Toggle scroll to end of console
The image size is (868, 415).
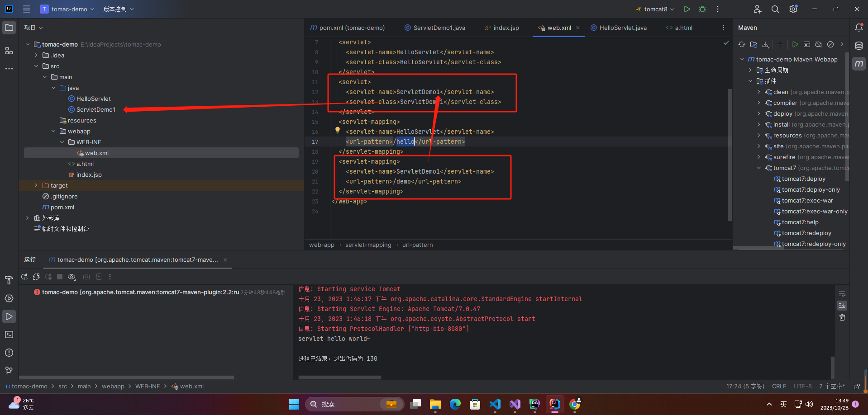[842, 306]
